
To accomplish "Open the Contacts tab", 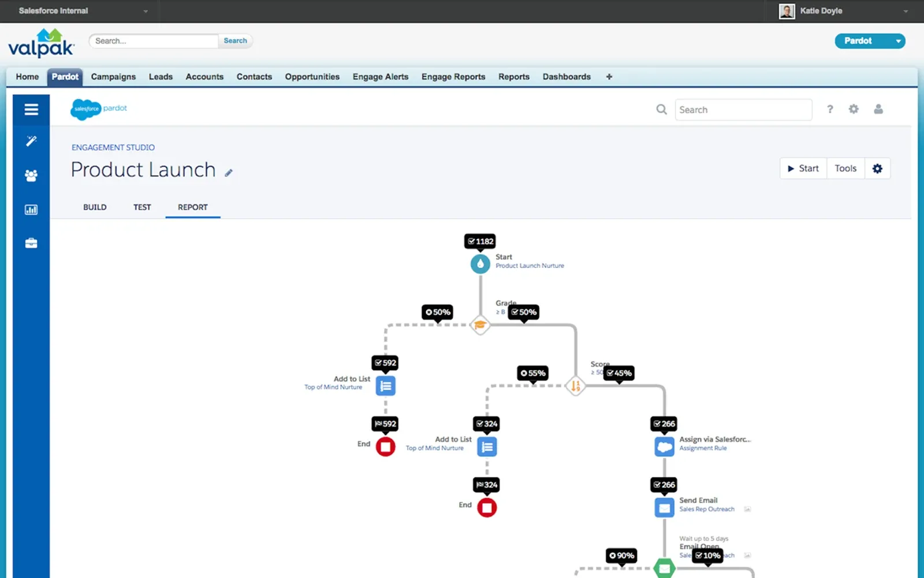I will click(x=254, y=77).
